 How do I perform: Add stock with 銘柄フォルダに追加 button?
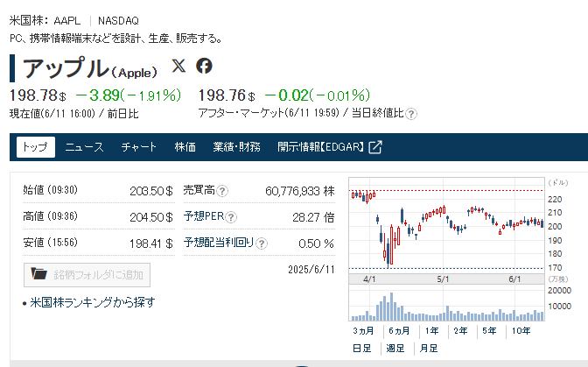point(87,275)
